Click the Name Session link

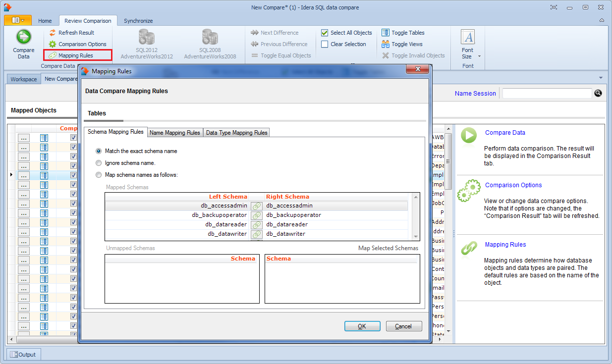click(x=475, y=93)
